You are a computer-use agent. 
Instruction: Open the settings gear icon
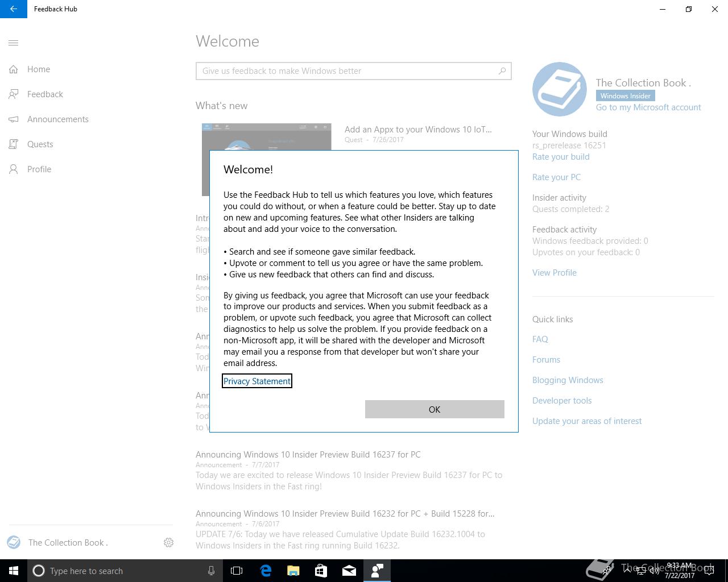tap(168, 543)
